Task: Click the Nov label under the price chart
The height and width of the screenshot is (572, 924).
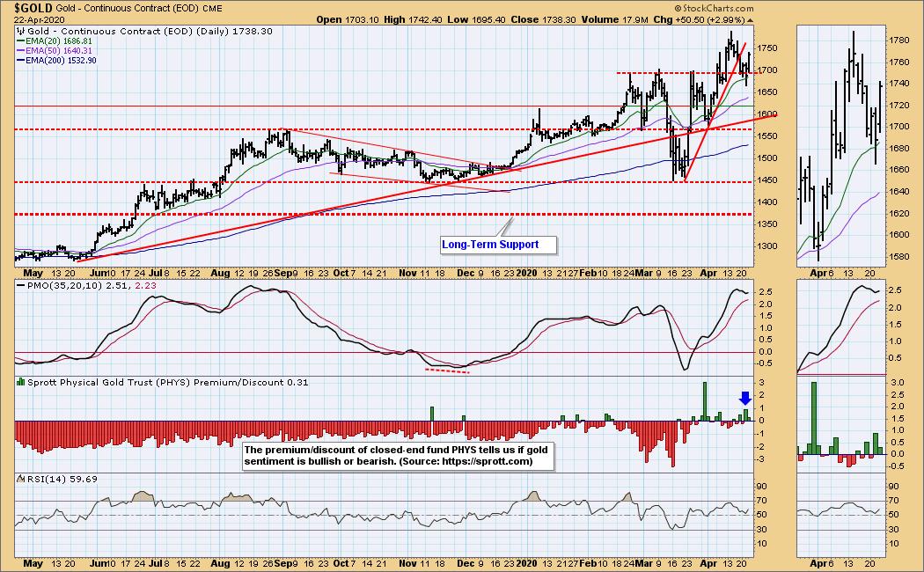Action: coord(407,273)
